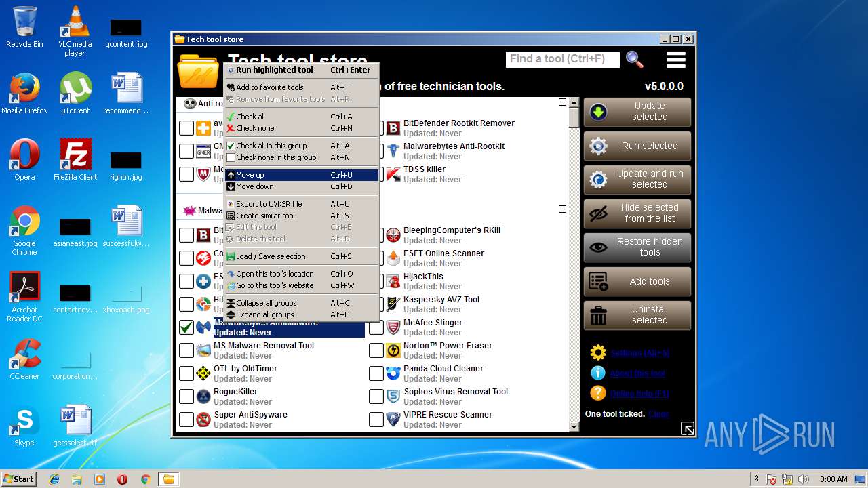Open CCleaner desktop shortcut
The height and width of the screenshot is (488, 868).
[24, 360]
